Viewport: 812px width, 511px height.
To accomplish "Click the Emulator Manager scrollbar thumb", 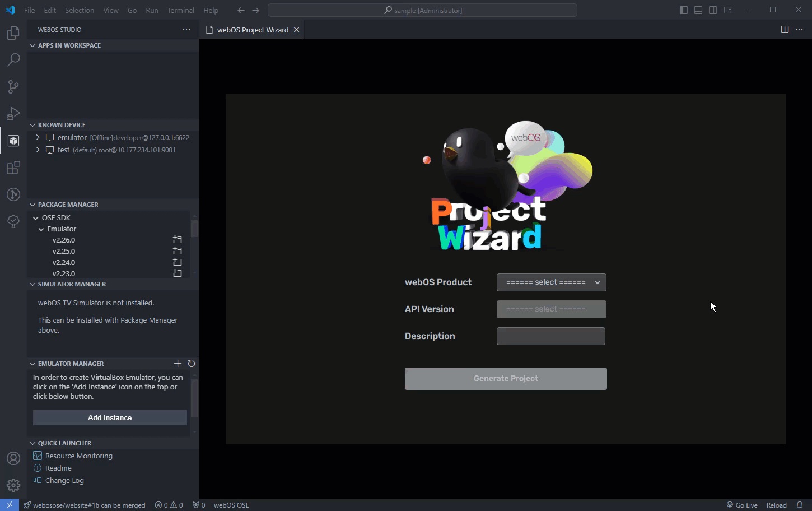I will click(194, 398).
